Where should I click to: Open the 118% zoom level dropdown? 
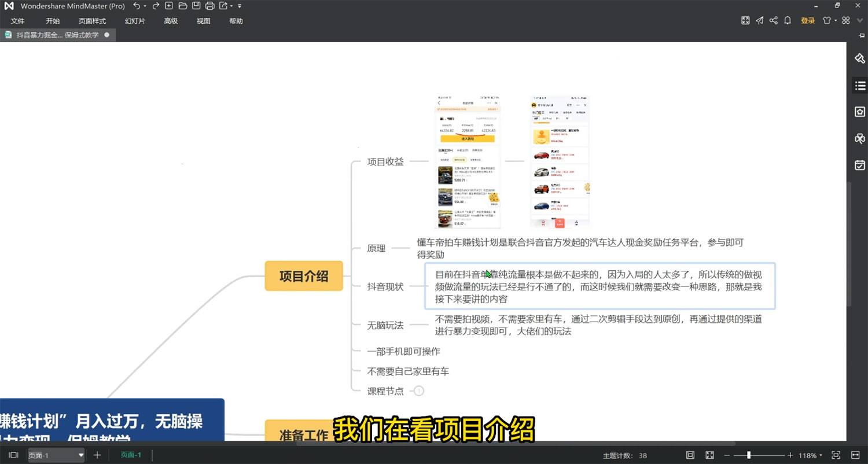[x=809, y=455]
